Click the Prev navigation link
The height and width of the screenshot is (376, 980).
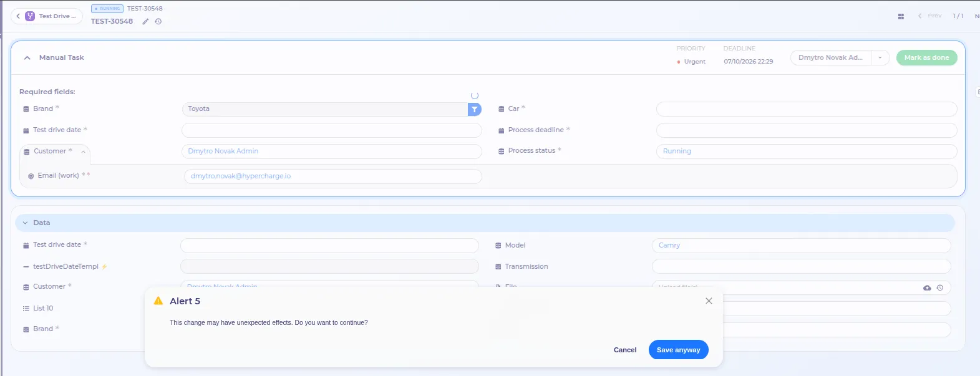[x=929, y=16]
